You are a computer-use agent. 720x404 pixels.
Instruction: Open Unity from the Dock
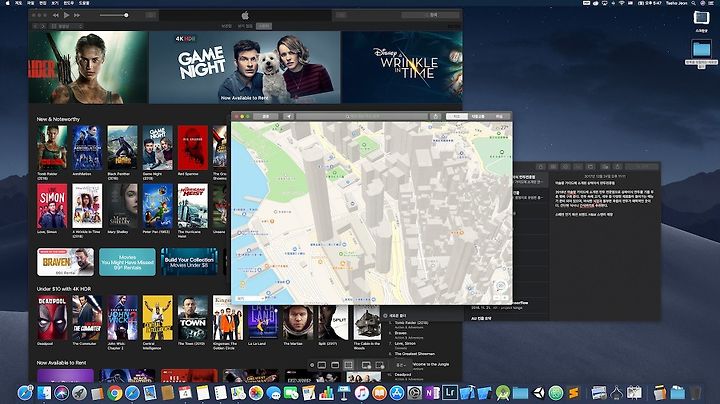tap(538, 393)
